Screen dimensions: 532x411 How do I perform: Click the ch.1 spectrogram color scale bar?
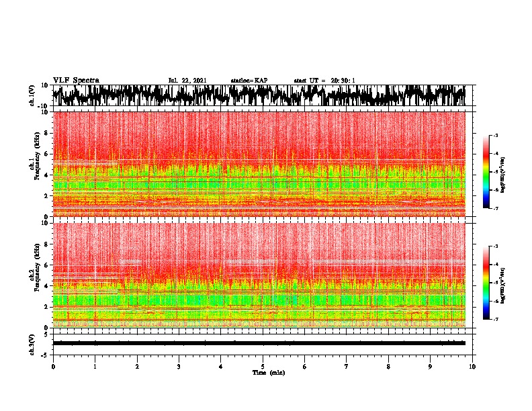coord(486,172)
